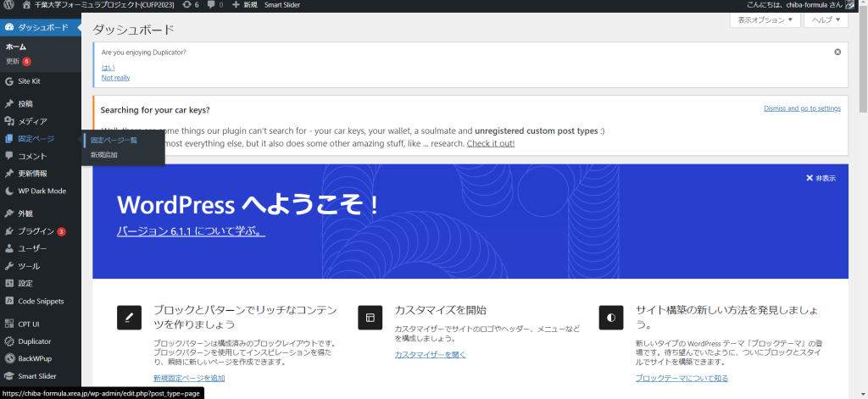Open Code Snippets in sidebar
This screenshot has height=399, width=868.
41,301
